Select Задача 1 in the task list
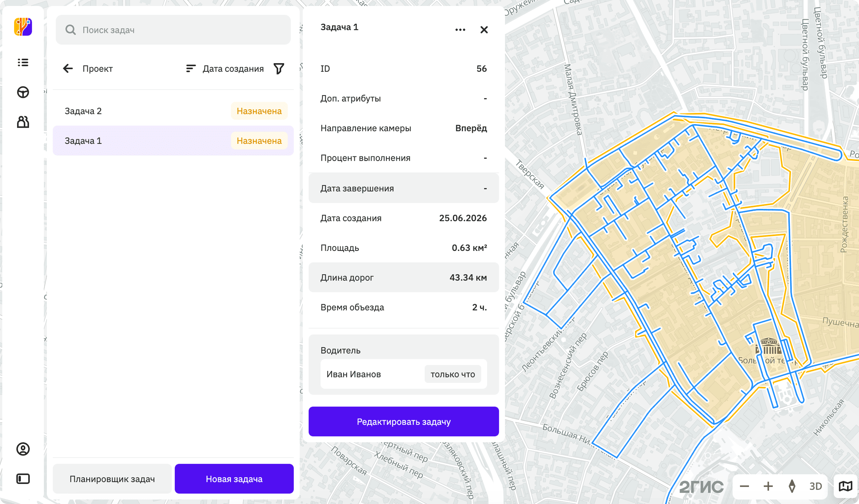859x504 pixels. [173, 140]
